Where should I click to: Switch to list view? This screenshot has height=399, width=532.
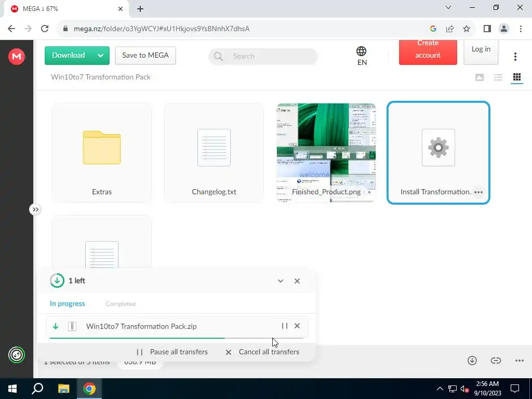(x=498, y=77)
